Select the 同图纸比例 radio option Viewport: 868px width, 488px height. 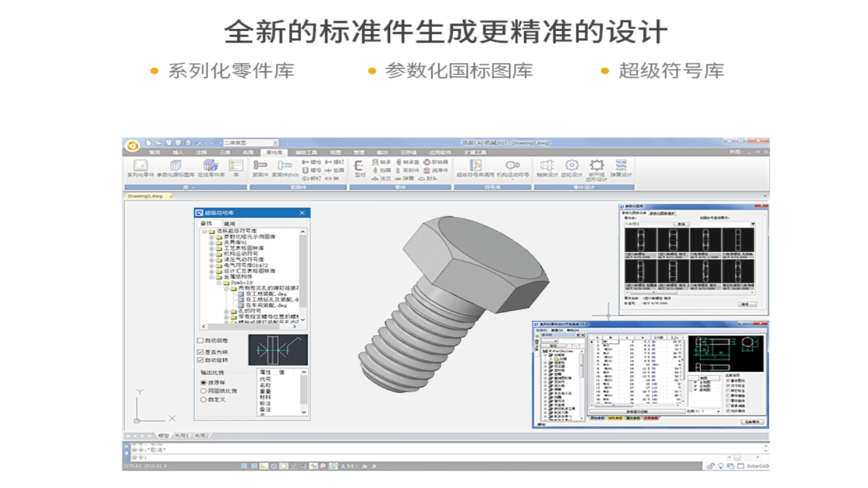(x=203, y=391)
